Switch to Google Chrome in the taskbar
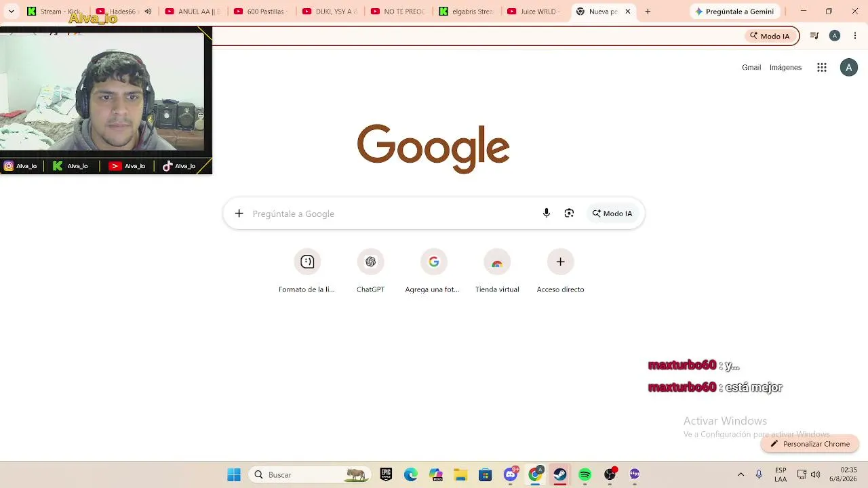868x488 pixels. pos(535,474)
